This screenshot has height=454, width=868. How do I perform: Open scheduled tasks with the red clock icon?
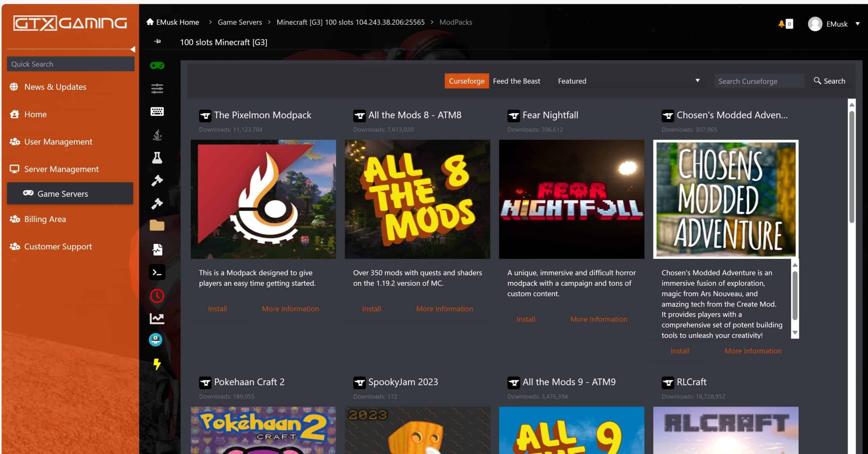pos(157,295)
